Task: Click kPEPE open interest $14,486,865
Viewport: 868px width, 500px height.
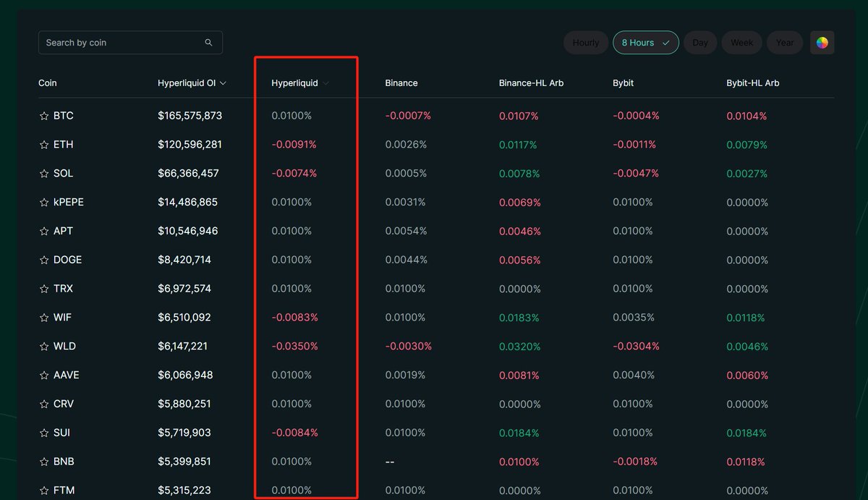Action: click(188, 203)
